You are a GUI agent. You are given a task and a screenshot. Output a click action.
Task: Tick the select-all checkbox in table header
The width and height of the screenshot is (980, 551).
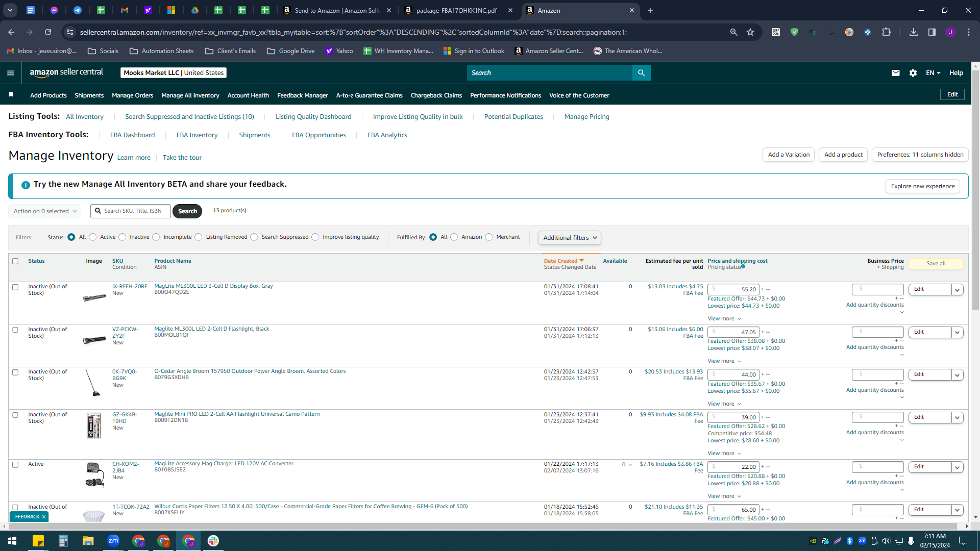coord(15,261)
